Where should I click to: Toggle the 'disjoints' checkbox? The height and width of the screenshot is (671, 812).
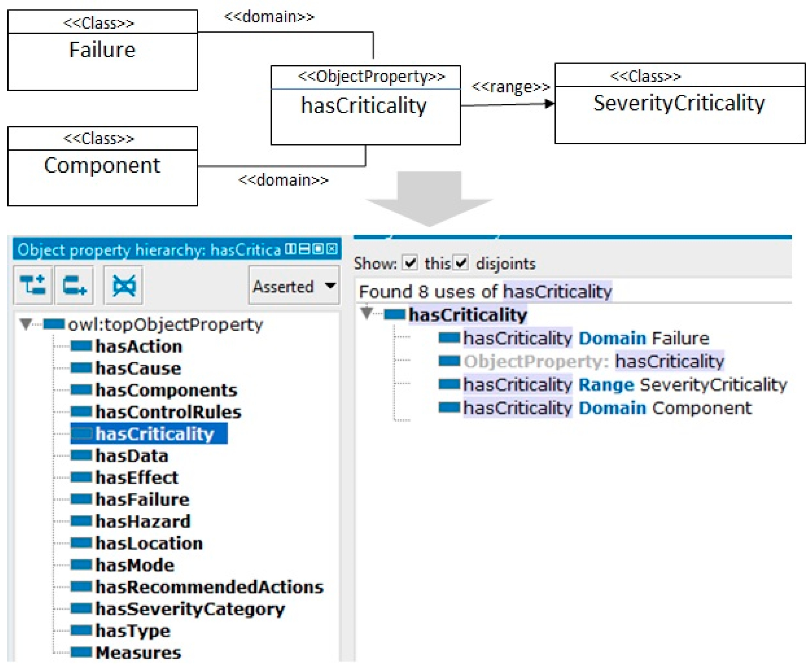(461, 263)
